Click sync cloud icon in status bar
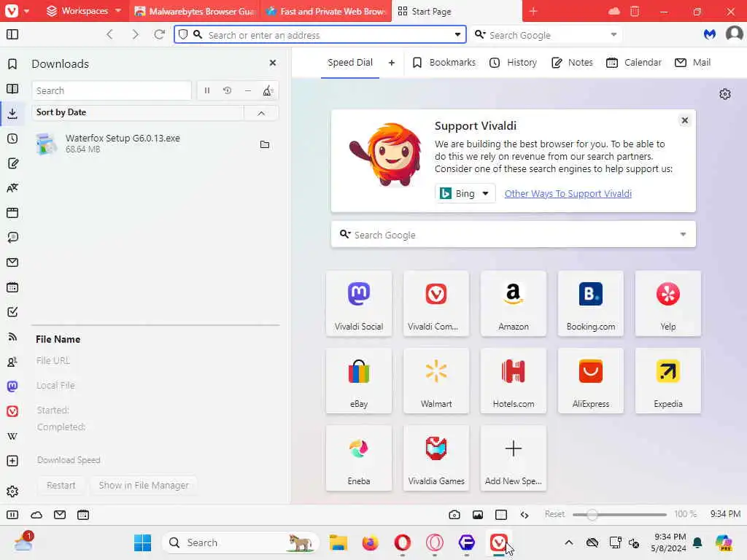 (x=36, y=514)
